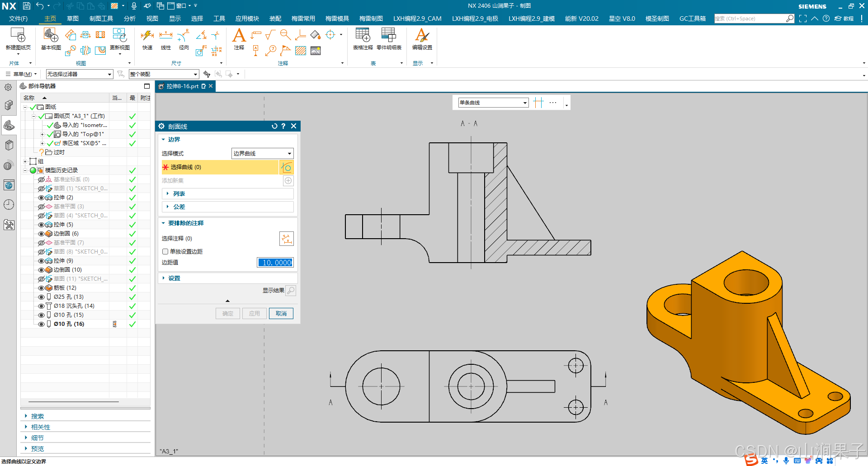Viewport: 868px width, 466px height.
Task: Switch to the 草图 ribbon tab
Action: pyautogui.click(x=72, y=19)
